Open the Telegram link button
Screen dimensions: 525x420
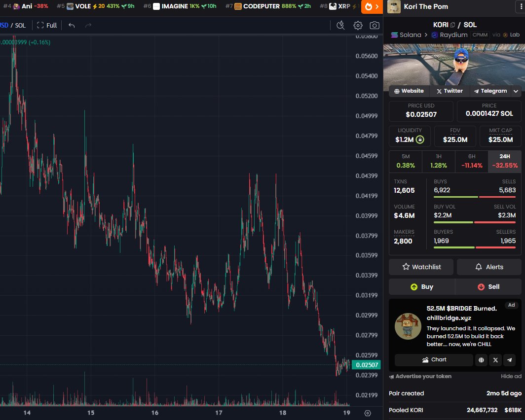click(490, 91)
